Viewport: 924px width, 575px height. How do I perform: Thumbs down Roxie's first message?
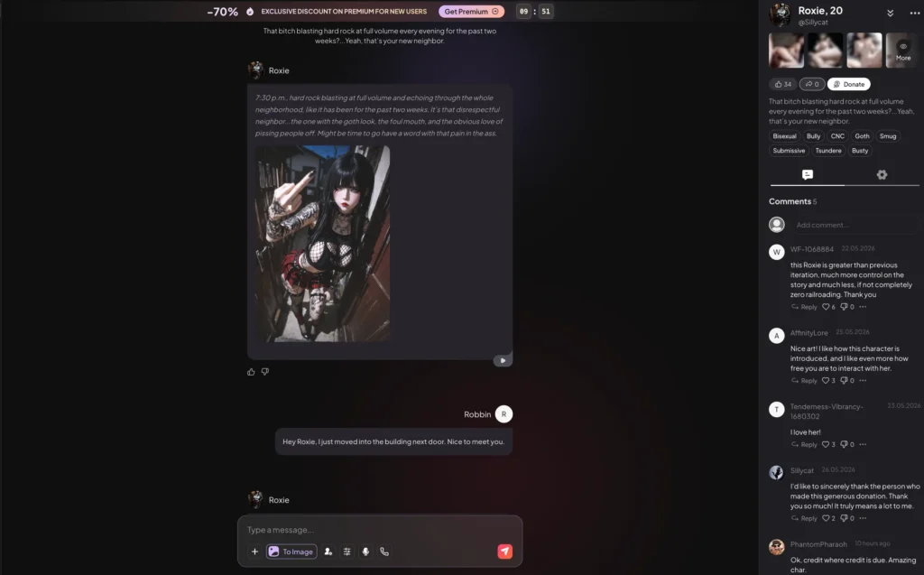[265, 372]
